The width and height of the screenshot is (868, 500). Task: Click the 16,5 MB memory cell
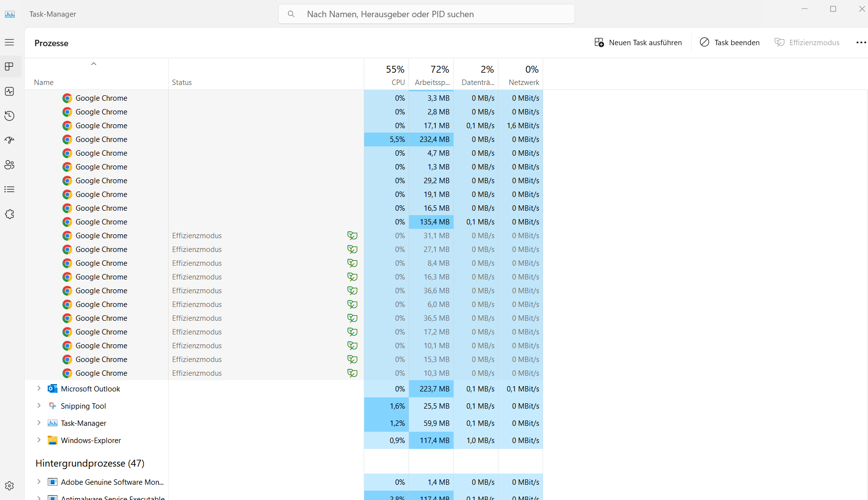pos(431,208)
